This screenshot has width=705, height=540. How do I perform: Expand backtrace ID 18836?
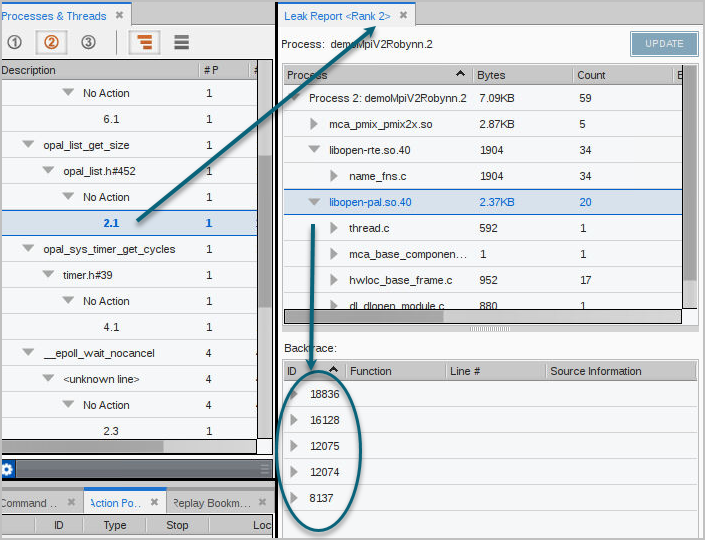293,394
